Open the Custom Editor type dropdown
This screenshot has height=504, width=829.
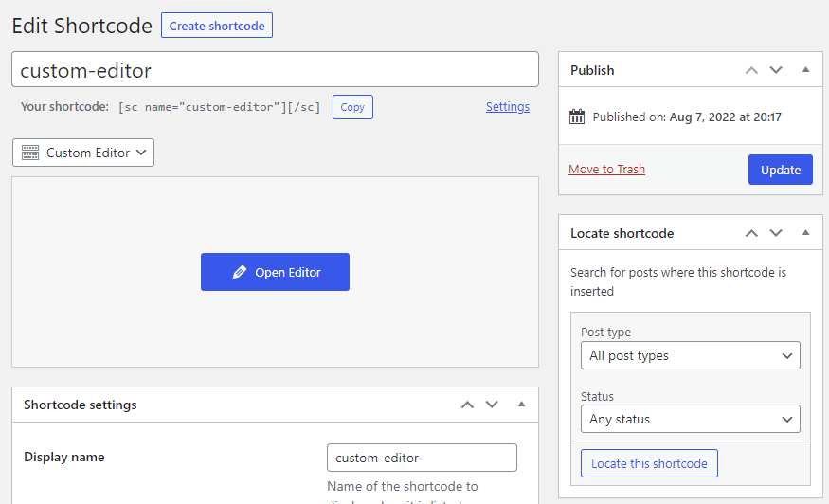tap(83, 153)
